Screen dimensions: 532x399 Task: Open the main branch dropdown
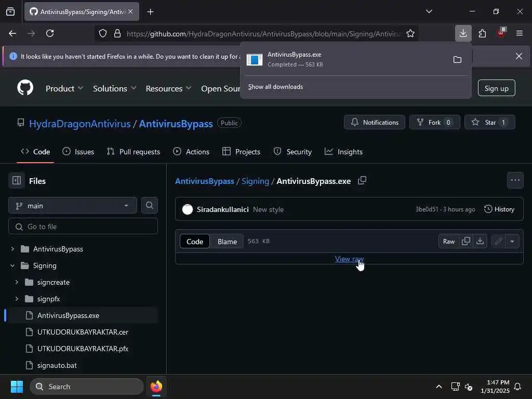click(x=73, y=206)
